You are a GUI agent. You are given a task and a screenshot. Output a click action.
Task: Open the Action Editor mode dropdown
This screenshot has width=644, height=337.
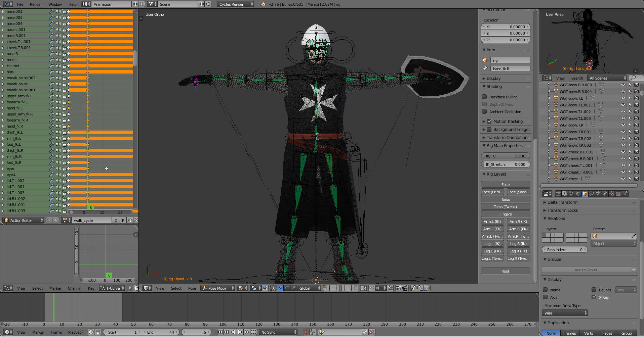pos(23,220)
